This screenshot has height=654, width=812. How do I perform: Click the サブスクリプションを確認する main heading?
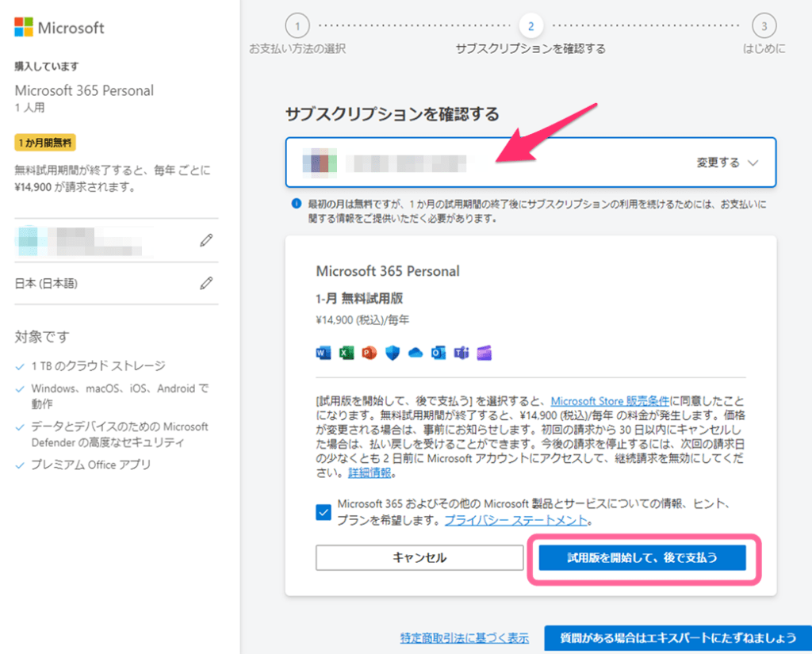point(392,114)
